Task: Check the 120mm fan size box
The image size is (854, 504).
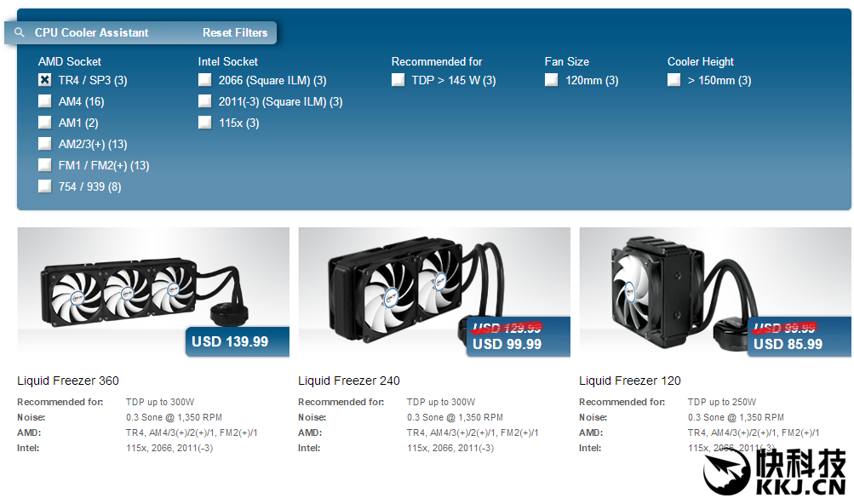Action: [551, 80]
